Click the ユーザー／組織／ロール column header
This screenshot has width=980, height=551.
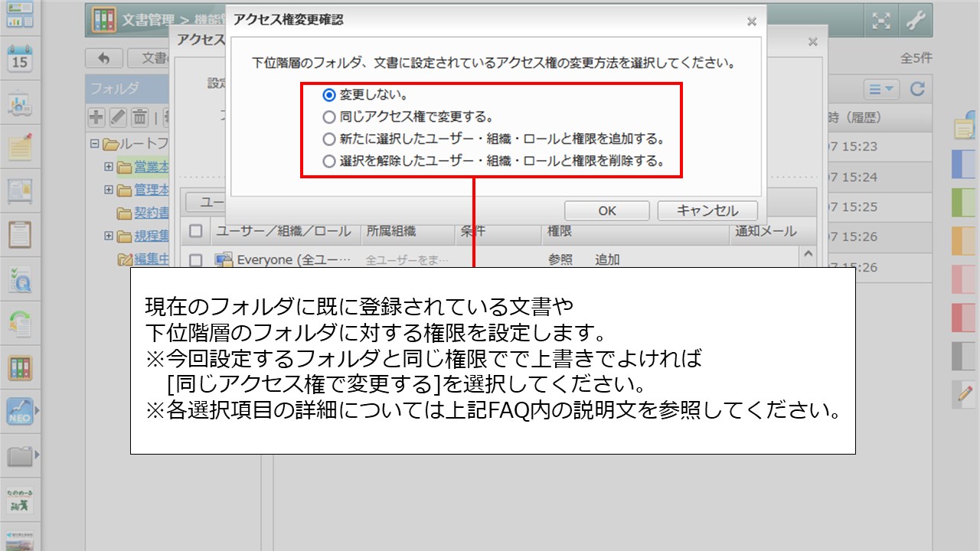click(283, 231)
